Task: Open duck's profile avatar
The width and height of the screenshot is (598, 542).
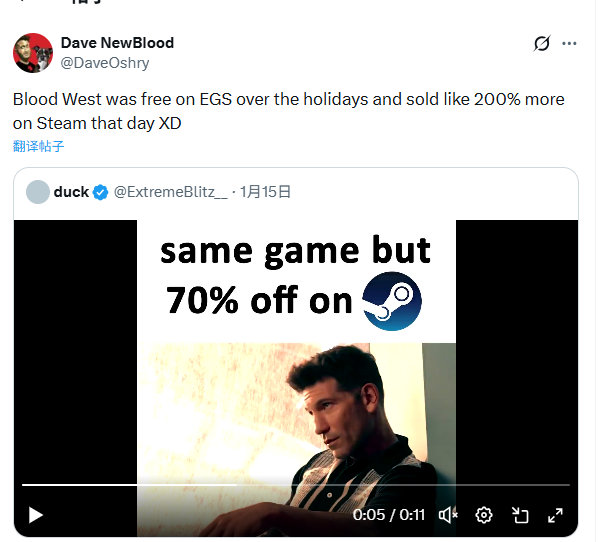Action: tap(38, 192)
